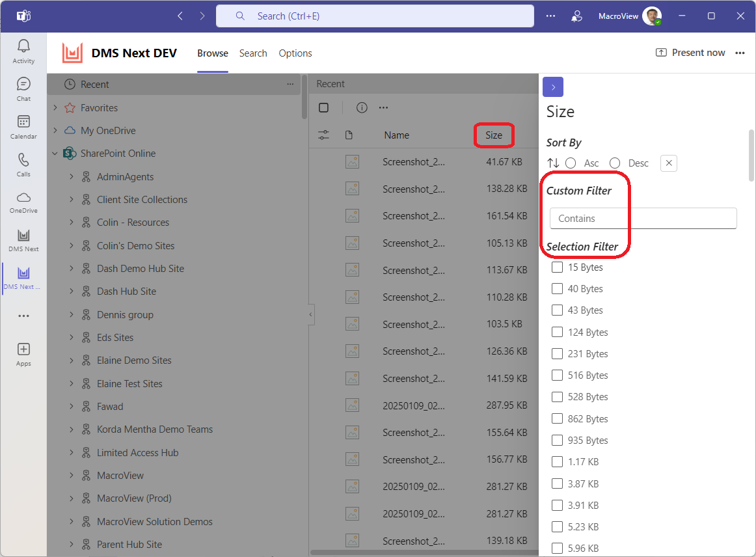Show the information panel icon
Viewport: 756px width, 557px height.
click(x=362, y=107)
